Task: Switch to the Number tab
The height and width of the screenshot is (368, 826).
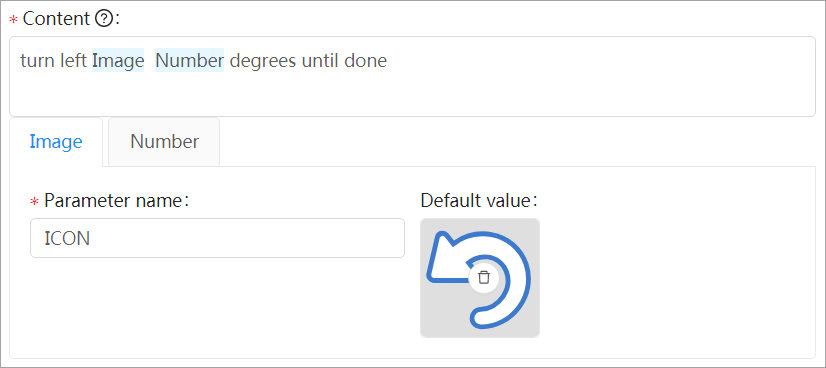Action: [164, 142]
